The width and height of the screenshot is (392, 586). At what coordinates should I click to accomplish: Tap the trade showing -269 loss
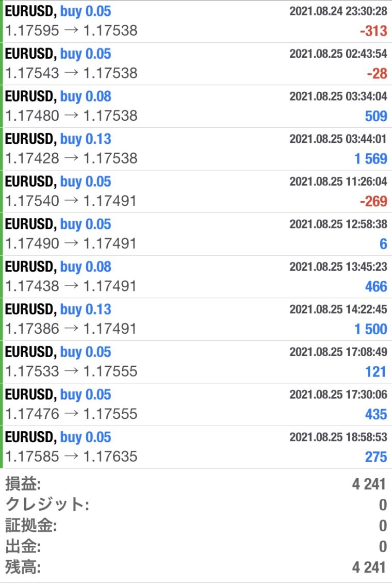196,191
